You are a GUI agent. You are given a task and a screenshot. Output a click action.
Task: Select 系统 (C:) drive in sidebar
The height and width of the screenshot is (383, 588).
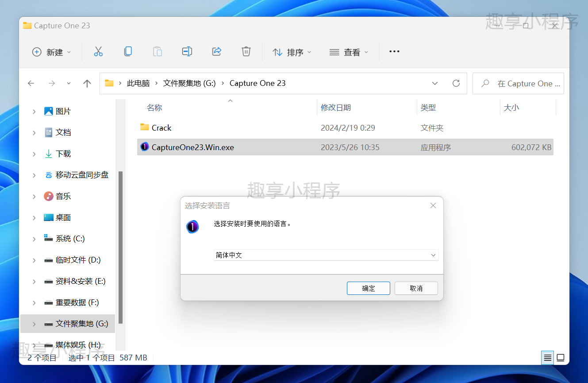[x=70, y=239]
